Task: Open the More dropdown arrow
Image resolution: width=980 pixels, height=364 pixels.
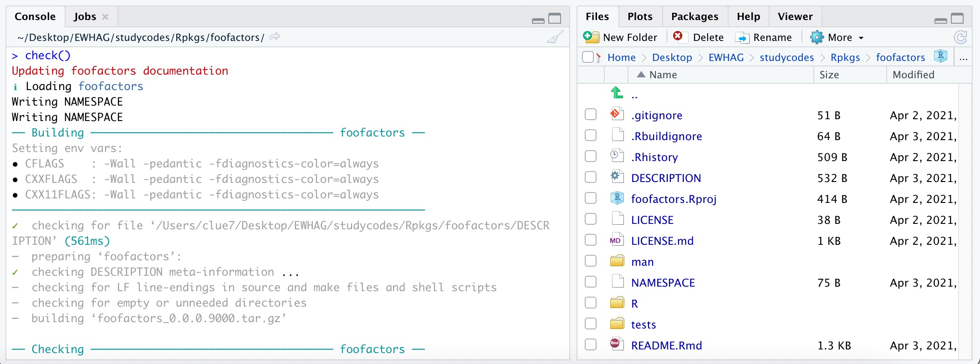Action: point(861,38)
